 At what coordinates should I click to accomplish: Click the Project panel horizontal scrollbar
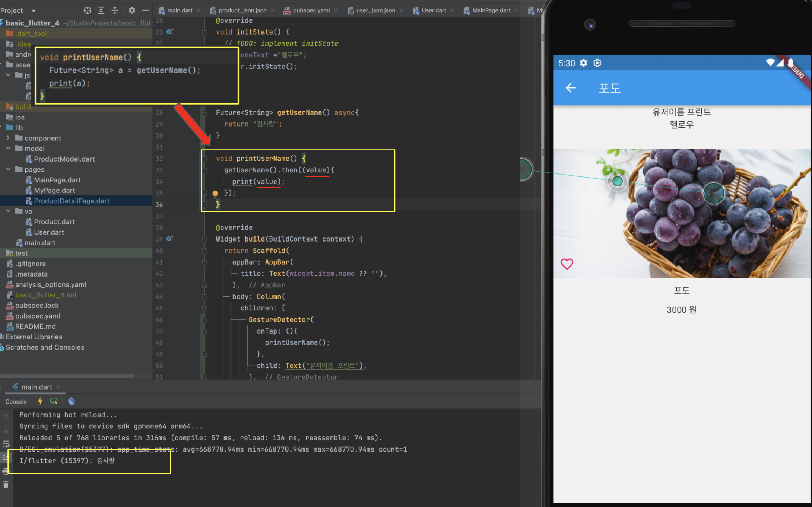(67, 376)
